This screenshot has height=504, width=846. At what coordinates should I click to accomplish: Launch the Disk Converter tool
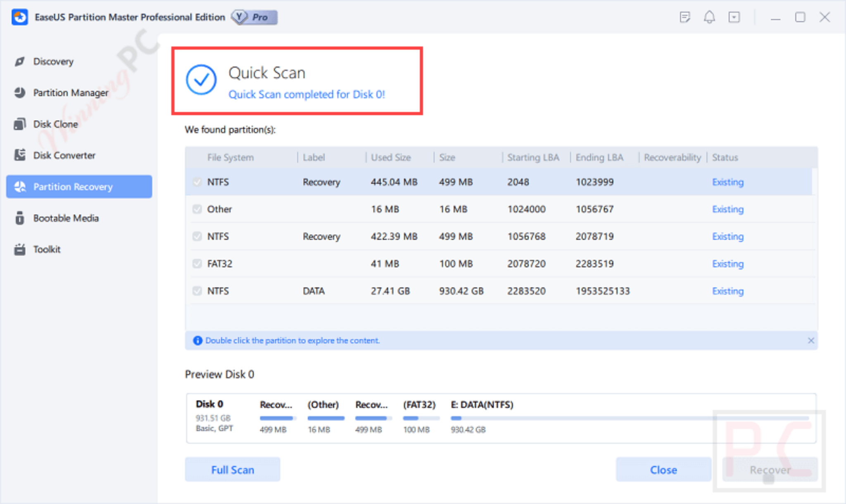pyautogui.click(x=64, y=155)
